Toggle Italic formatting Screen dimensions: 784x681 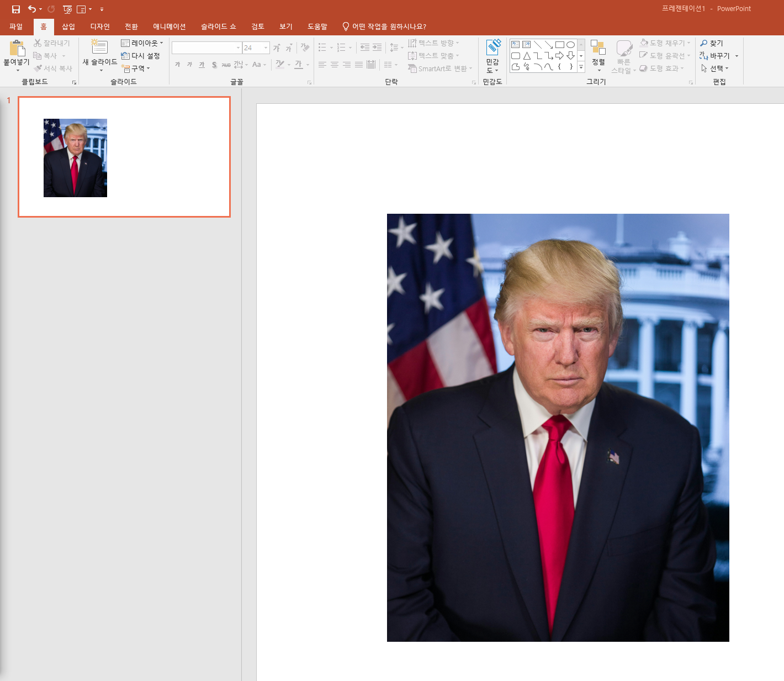coord(189,65)
